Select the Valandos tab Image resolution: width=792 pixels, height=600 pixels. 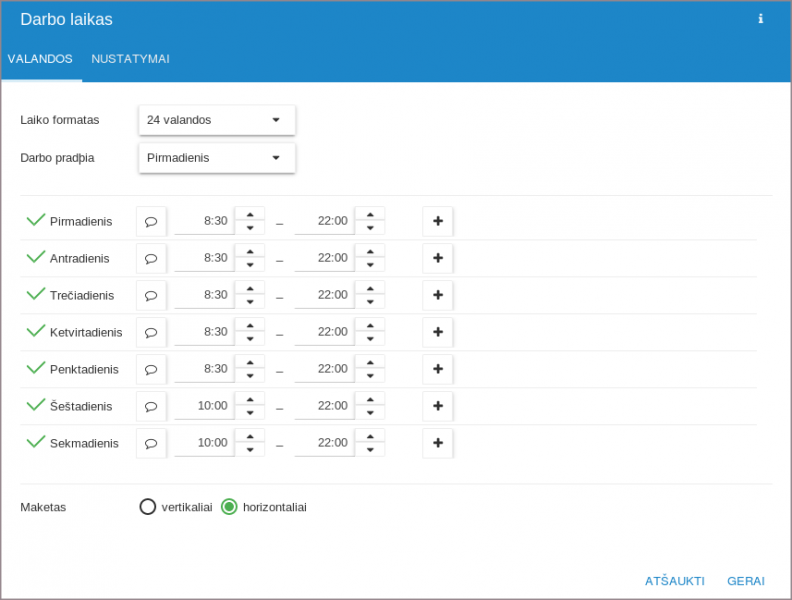click(40, 59)
